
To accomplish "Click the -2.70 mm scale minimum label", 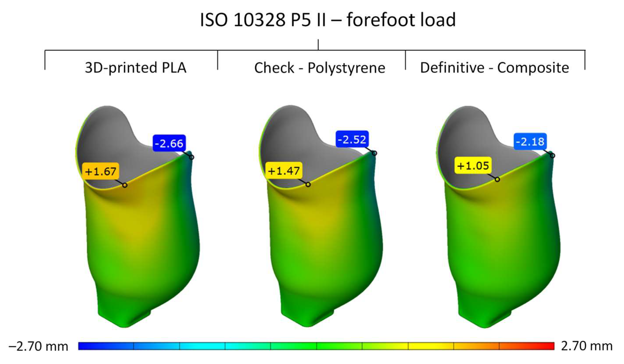I will point(38,346).
